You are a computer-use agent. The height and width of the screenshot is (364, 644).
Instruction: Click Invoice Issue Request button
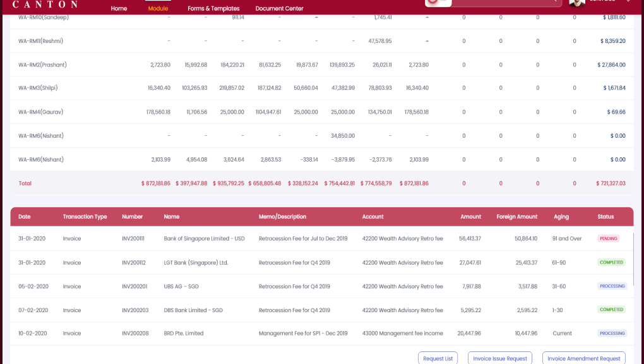pyautogui.click(x=500, y=358)
